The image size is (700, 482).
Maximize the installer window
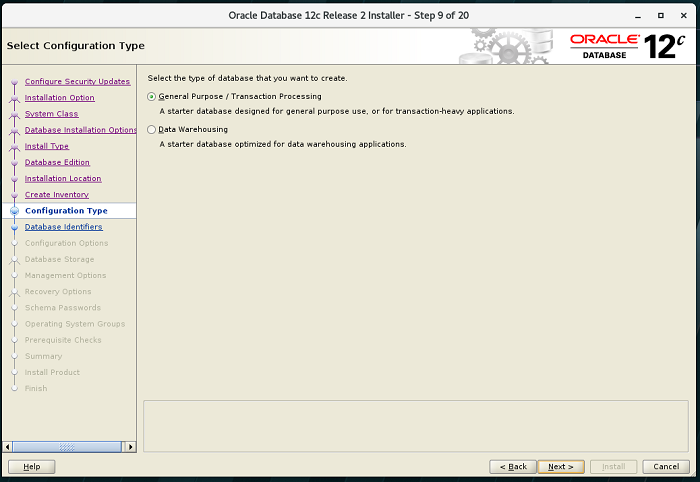662,16
